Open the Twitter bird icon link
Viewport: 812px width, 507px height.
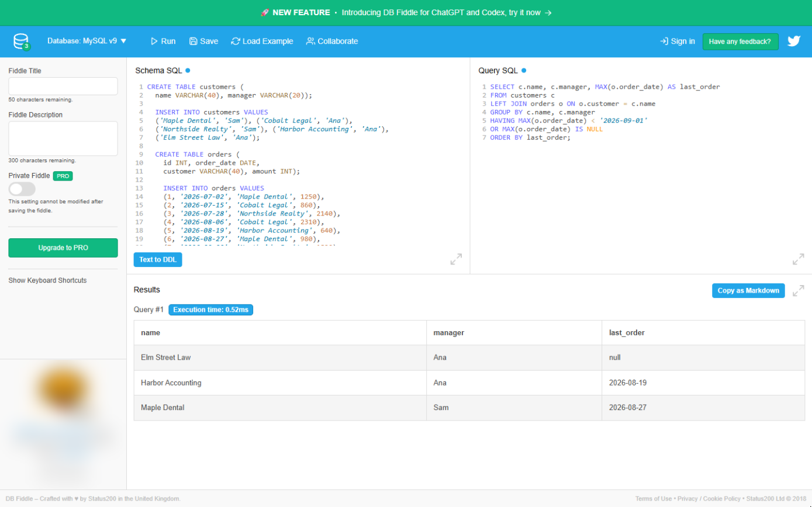793,41
